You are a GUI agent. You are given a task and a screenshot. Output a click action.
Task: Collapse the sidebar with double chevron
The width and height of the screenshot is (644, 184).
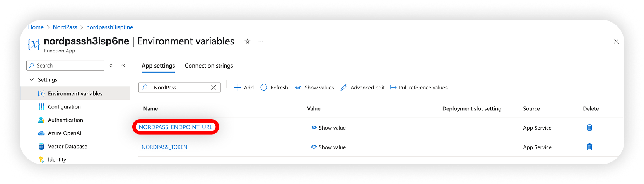[x=123, y=66]
